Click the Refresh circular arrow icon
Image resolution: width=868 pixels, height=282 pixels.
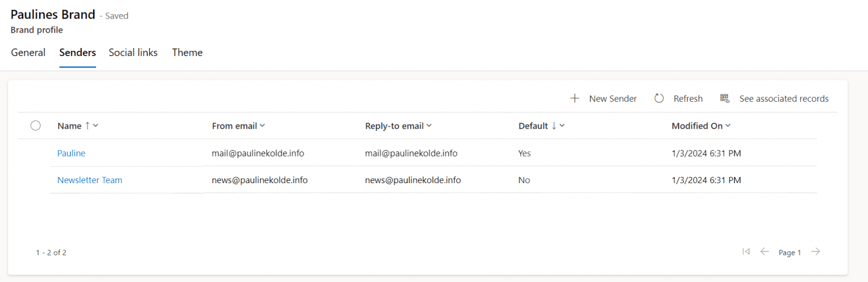pyautogui.click(x=659, y=98)
